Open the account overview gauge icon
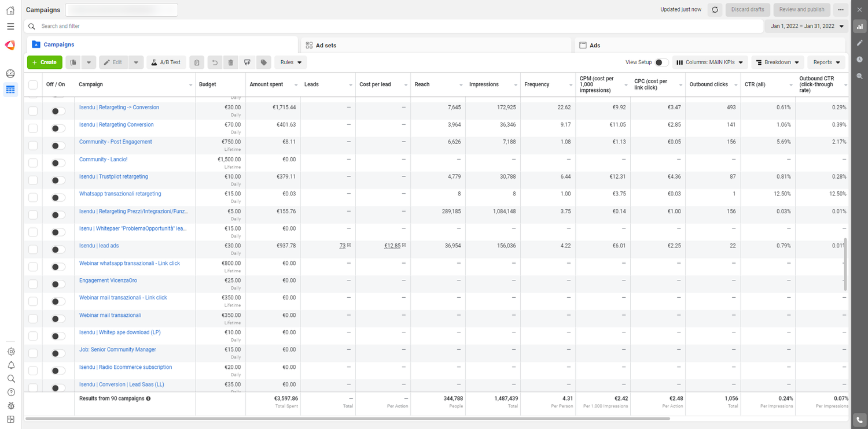Viewport: 868px width, 429px height. (10, 73)
